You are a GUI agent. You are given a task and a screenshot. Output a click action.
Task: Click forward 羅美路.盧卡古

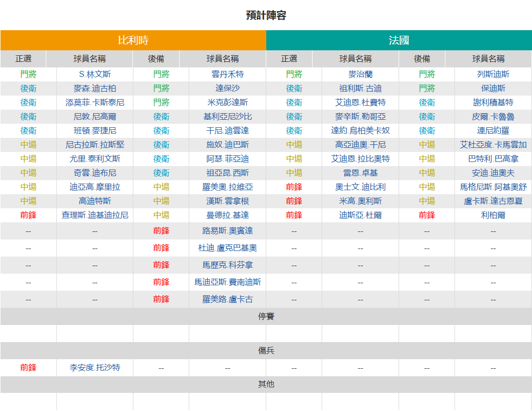click(x=227, y=299)
